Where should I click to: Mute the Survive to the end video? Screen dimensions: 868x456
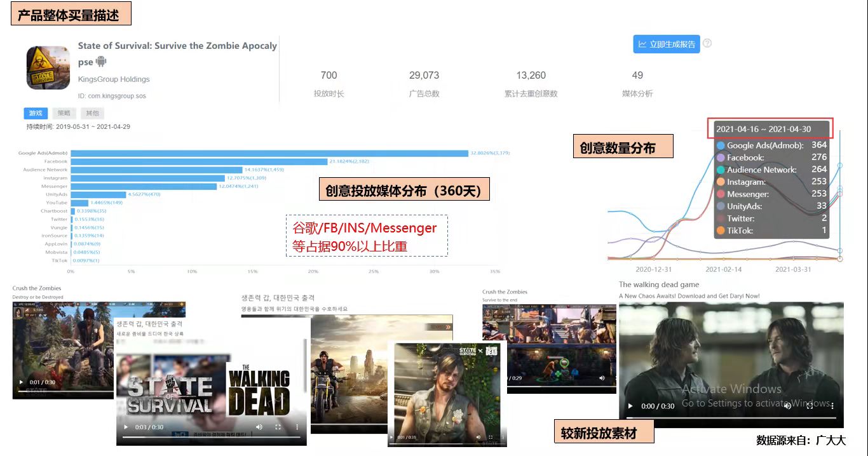click(602, 379)
